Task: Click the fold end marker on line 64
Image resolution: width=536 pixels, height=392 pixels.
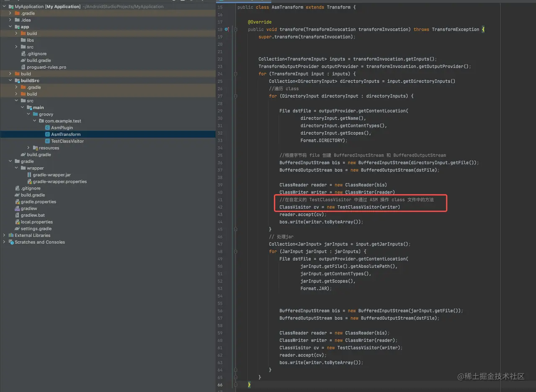Action: 236,370
